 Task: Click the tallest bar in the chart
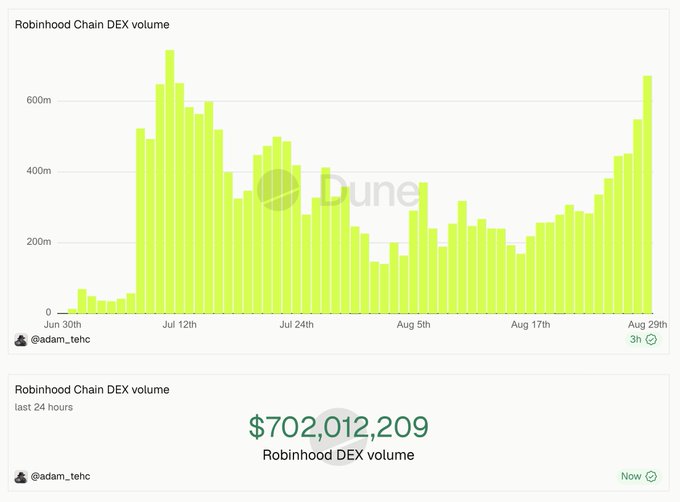(170, 182)
